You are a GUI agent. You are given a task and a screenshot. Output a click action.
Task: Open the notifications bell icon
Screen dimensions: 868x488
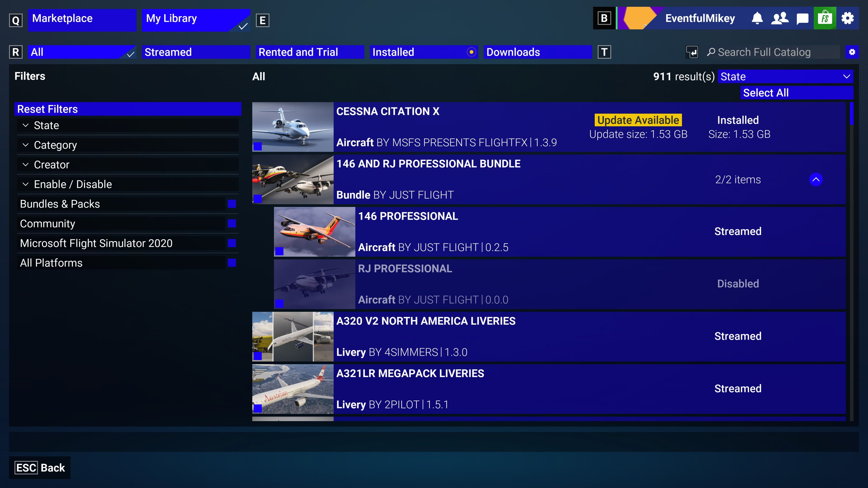coord(757,18)
